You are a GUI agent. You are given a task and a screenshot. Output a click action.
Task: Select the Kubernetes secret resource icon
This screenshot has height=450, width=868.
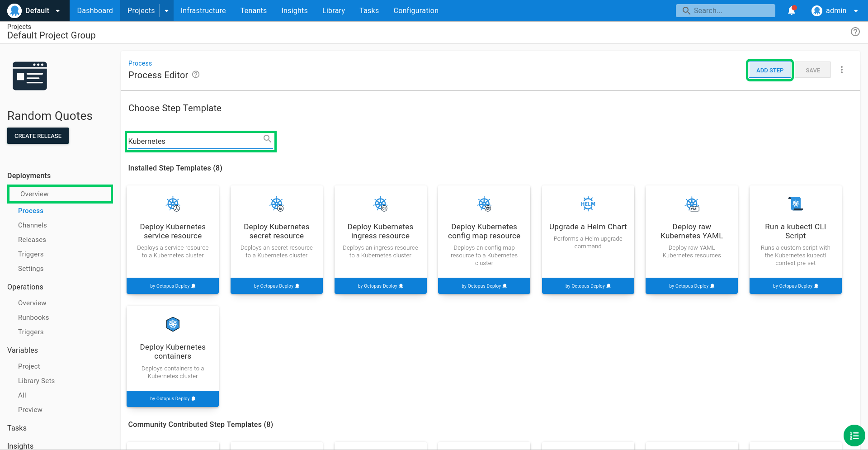click(x=277, y=204)
